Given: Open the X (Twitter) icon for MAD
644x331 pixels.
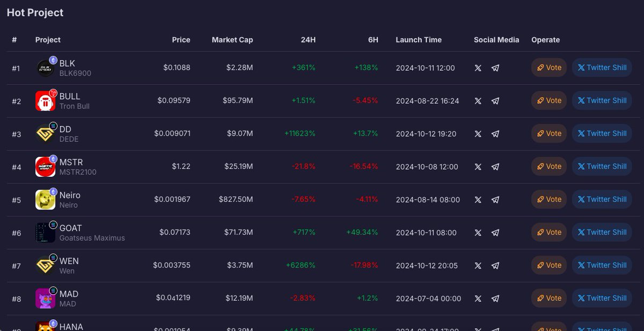Looking at the screenshot, I should [x=478, y=299].
